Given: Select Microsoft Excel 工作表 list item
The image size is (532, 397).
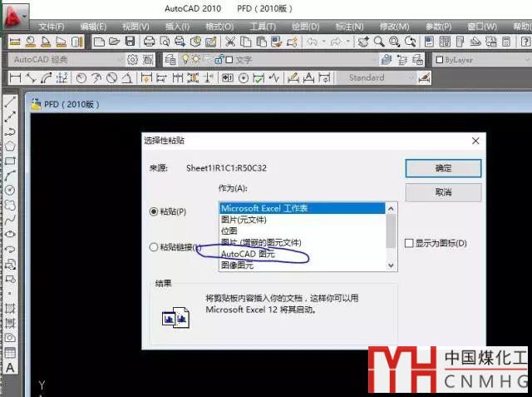Looking at the screenshot, I should pyautogui.click(x=303, y=208).
